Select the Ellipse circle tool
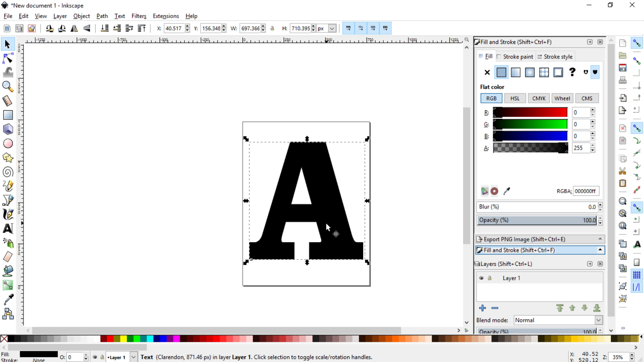644x362 pixels. 7,143
